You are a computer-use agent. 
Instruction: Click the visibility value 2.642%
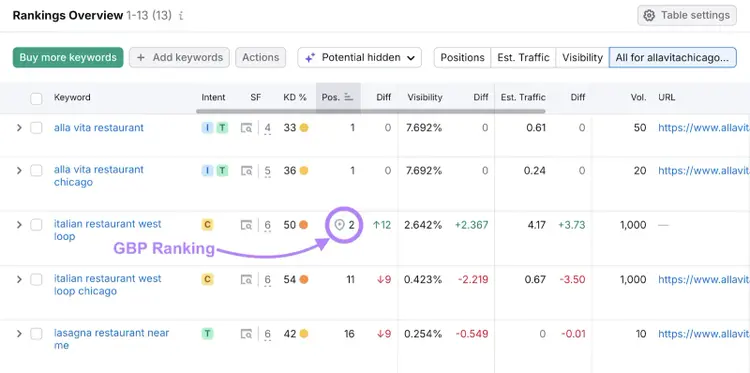coord(423,225)
